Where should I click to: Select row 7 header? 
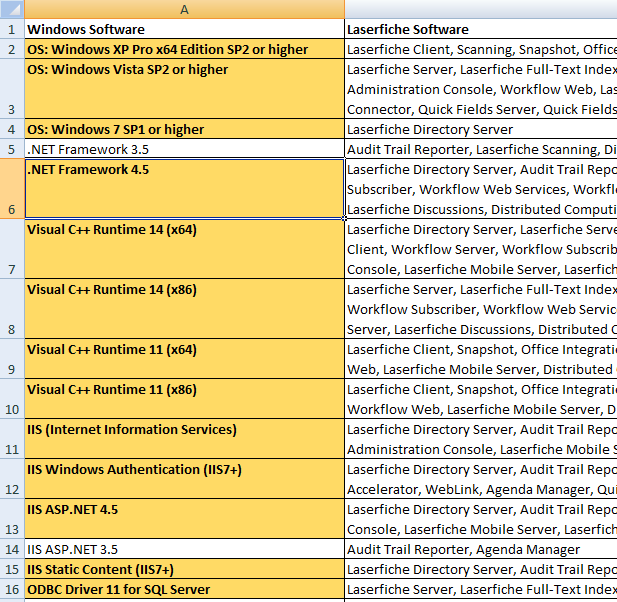pos(12,249)
